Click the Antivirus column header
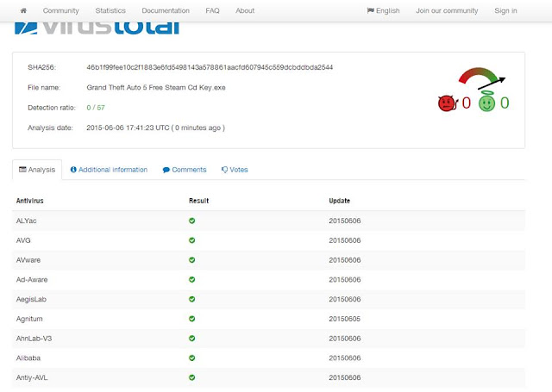 (30, 201)
